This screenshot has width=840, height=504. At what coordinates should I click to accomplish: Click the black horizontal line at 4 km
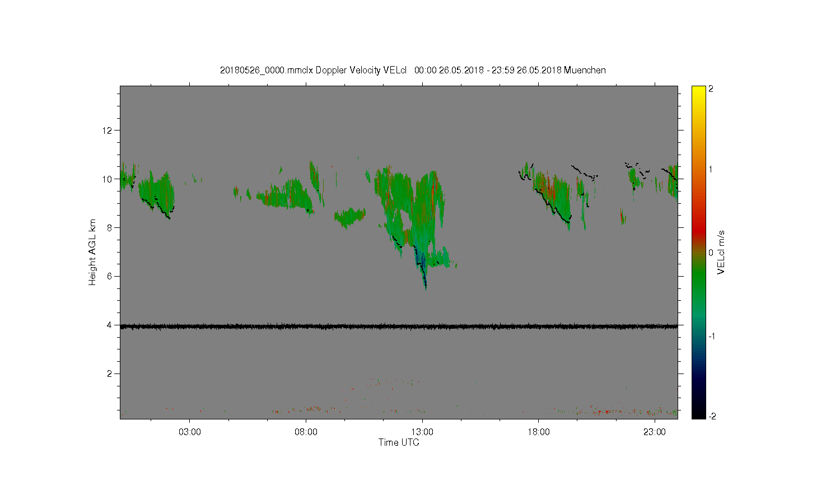399,326
